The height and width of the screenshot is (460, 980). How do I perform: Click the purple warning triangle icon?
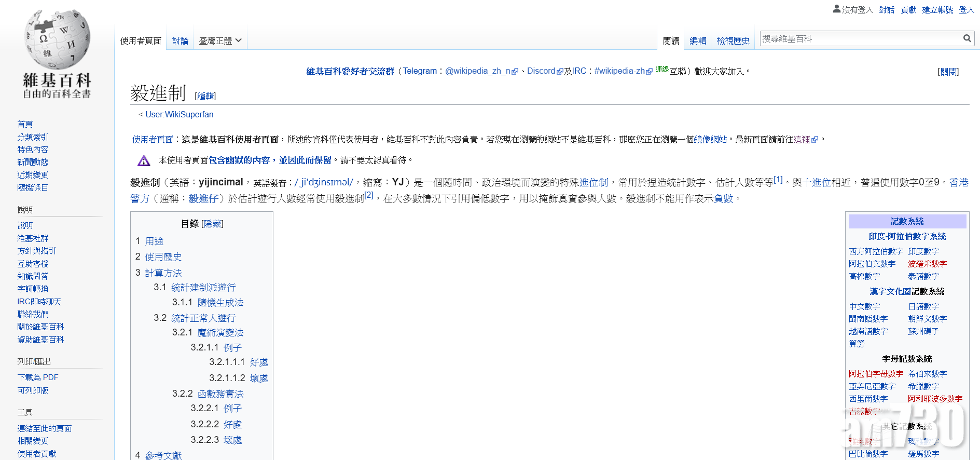click(x=144, y=161)
